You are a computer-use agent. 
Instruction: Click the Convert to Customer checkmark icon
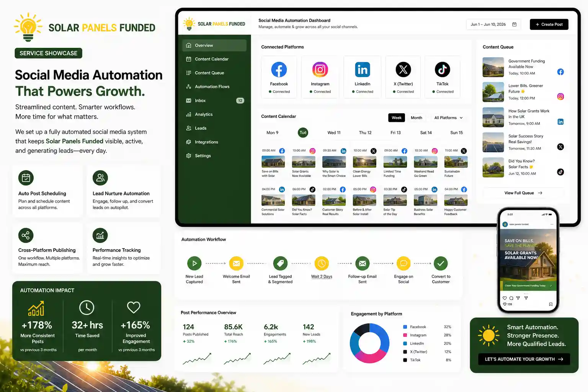coord(441,263)
